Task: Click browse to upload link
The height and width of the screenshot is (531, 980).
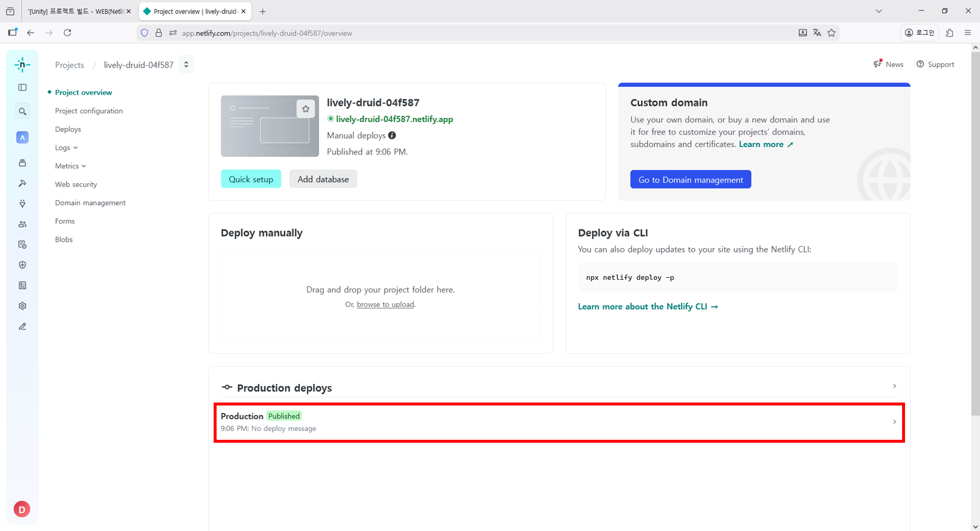Action: point(385,304)
